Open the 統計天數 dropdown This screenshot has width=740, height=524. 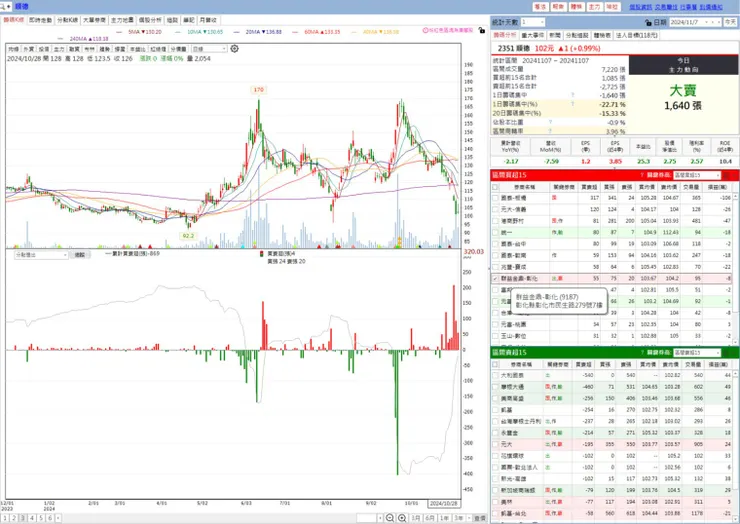click(533, 22)
